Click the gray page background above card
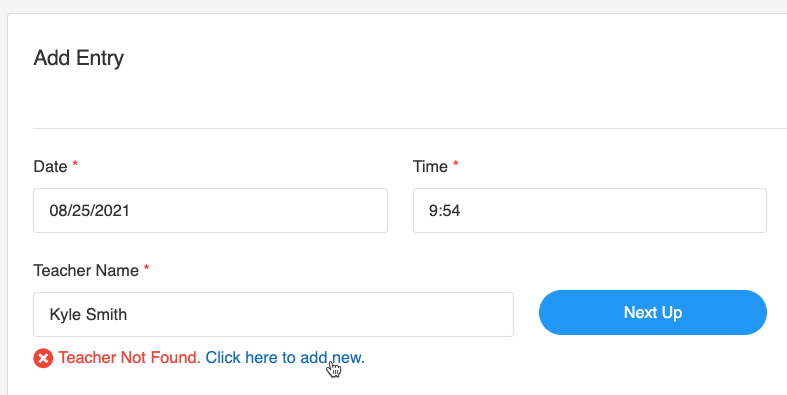 pyautogui.click(x=394, y=6)
